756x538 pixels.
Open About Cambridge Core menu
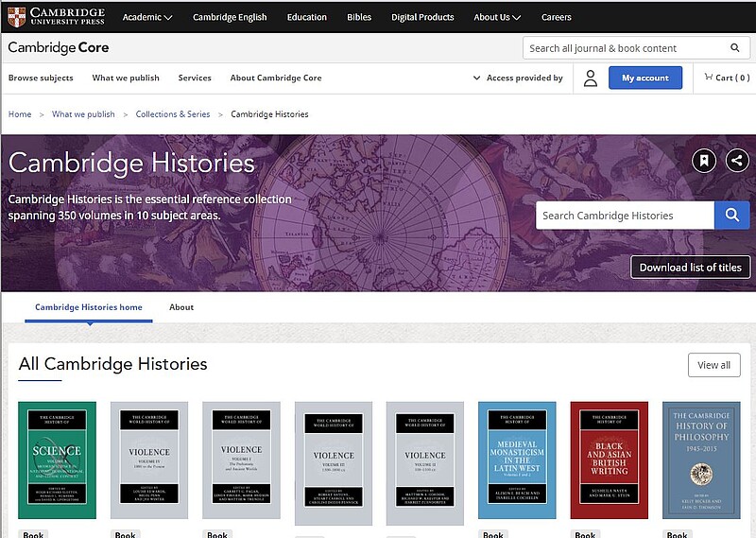point(276,78)
